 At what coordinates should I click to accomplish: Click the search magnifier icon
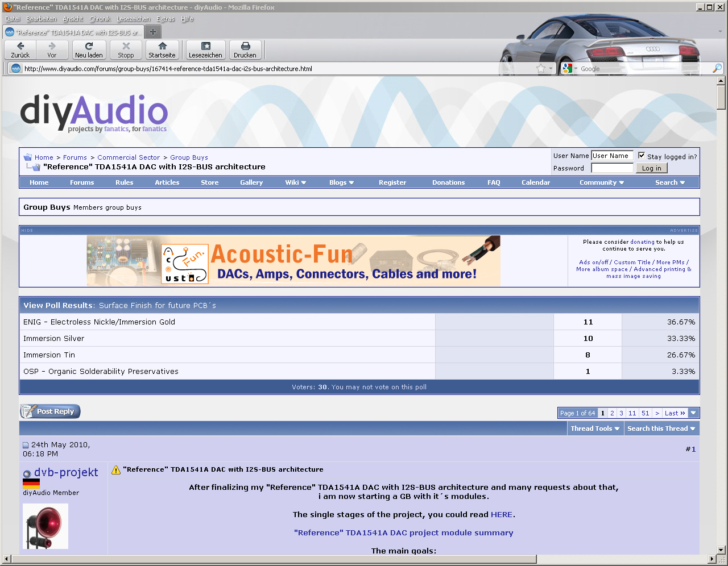[x=717, y=68]
